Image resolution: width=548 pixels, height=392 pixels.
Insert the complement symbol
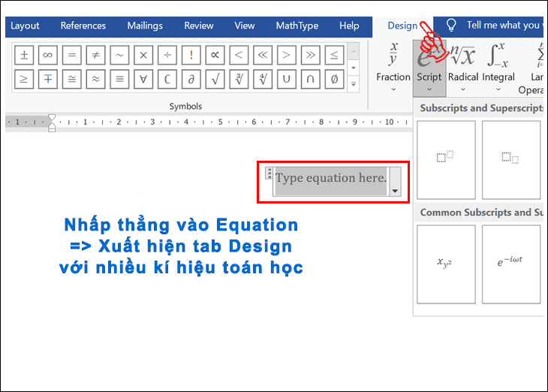pos(167,79)
